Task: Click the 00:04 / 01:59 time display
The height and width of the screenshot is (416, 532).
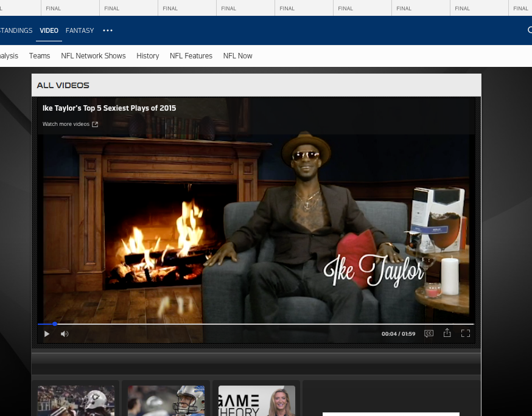Action: pos(398,334)
